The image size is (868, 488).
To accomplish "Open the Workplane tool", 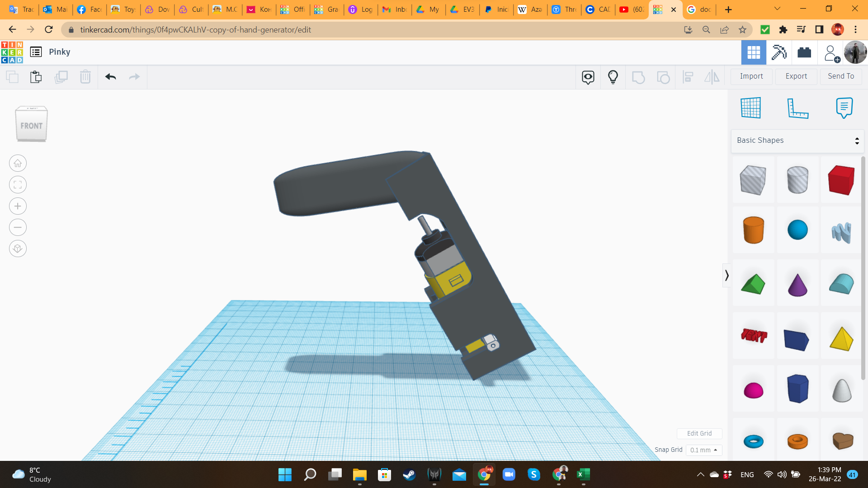I will point(751,108).
